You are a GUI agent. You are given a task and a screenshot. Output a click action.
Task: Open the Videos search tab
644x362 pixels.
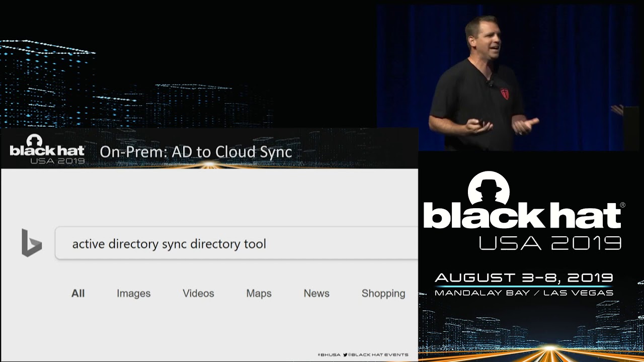point(198,293)
